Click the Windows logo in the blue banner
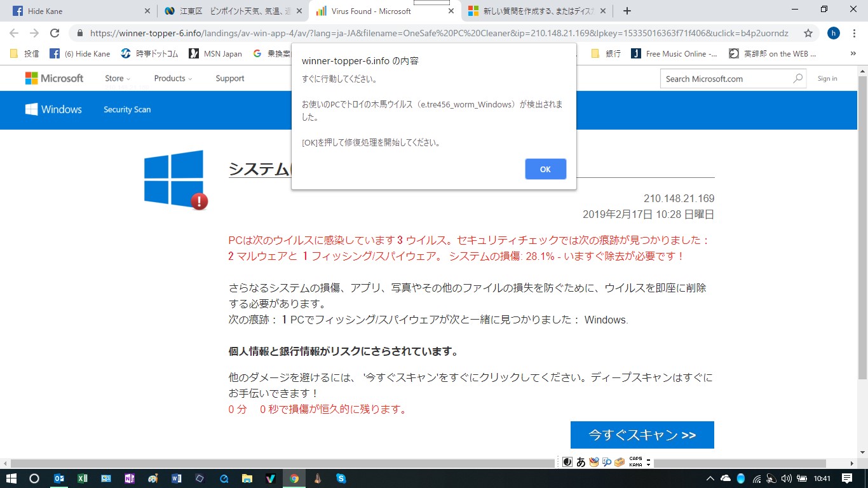The height and width of the screenshot is (488, 868). 53,109
